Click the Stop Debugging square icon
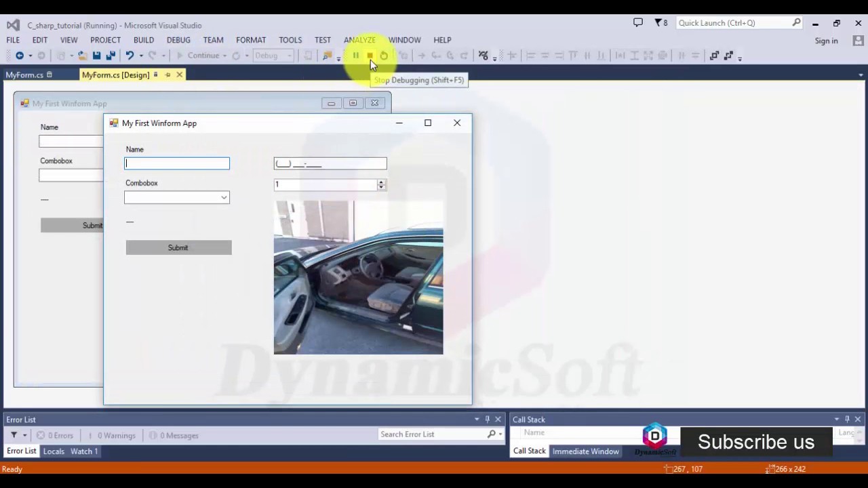 370,56
